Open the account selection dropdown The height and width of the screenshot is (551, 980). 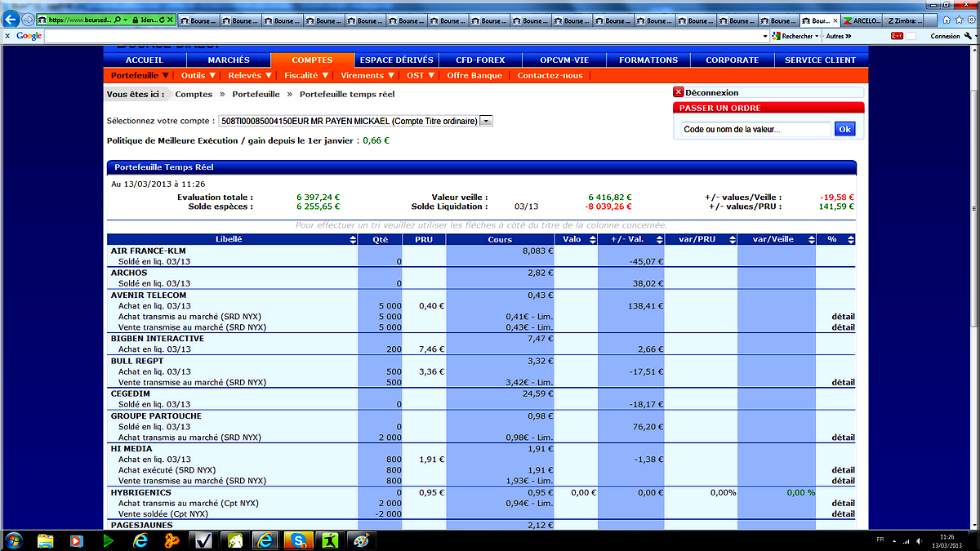click(486, 121)
